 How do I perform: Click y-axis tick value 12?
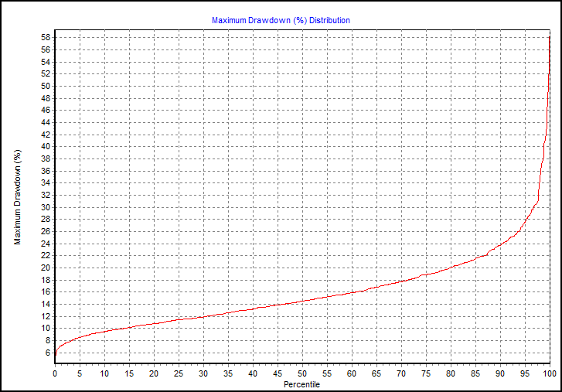pos(46,316)
